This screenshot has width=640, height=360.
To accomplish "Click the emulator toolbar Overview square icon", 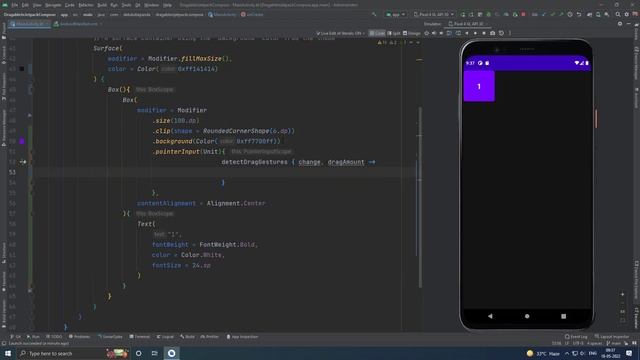I will (484, 33).
